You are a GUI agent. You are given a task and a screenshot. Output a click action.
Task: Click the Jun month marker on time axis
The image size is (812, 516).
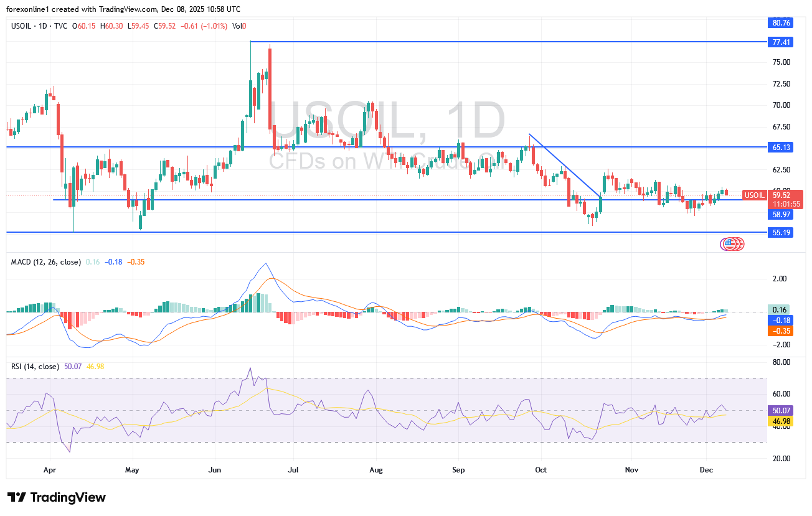[215, 469]
